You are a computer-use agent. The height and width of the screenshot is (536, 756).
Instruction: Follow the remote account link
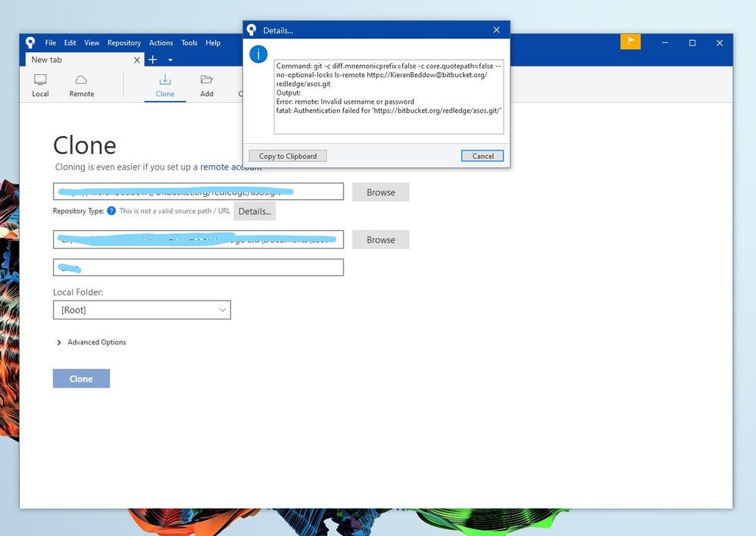point(231,167)
